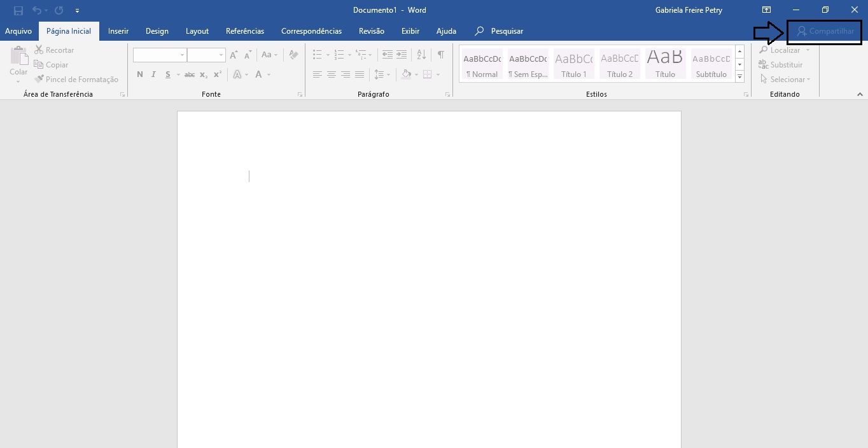Viewport: 868px width, 448px height.
Task: Click the clear all formatting icon
Action: 293,55
